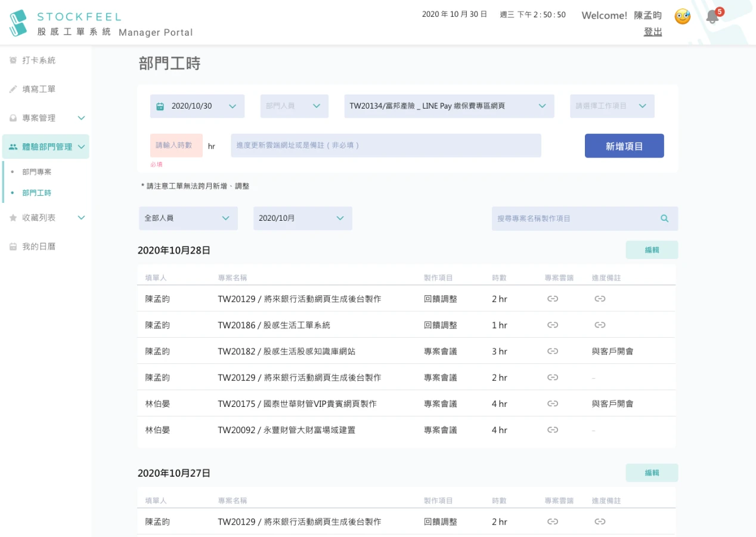Click the 請輸入時數 hours input field
This screenshot has height=537, width=756.
(176, 146)
